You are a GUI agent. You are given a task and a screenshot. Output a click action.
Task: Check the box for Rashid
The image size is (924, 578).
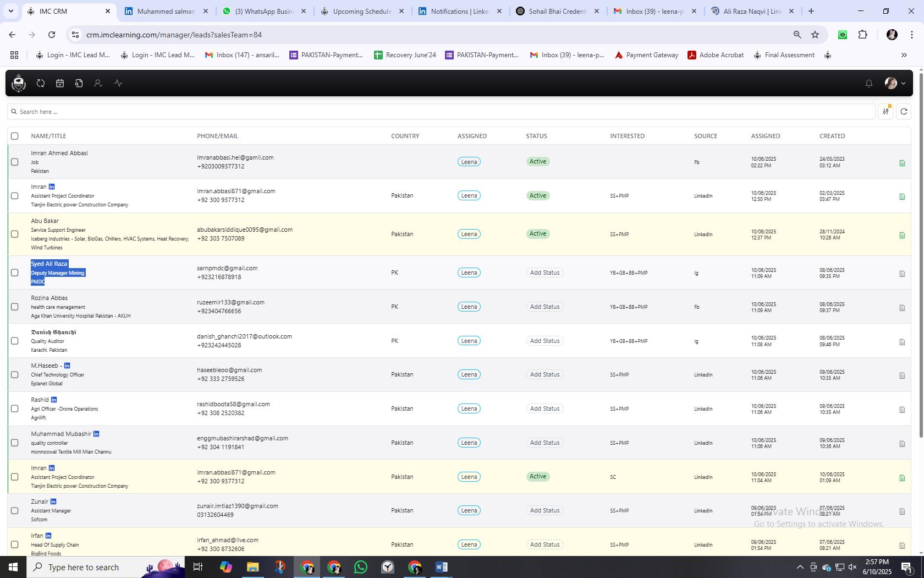[x=15, y=408]
